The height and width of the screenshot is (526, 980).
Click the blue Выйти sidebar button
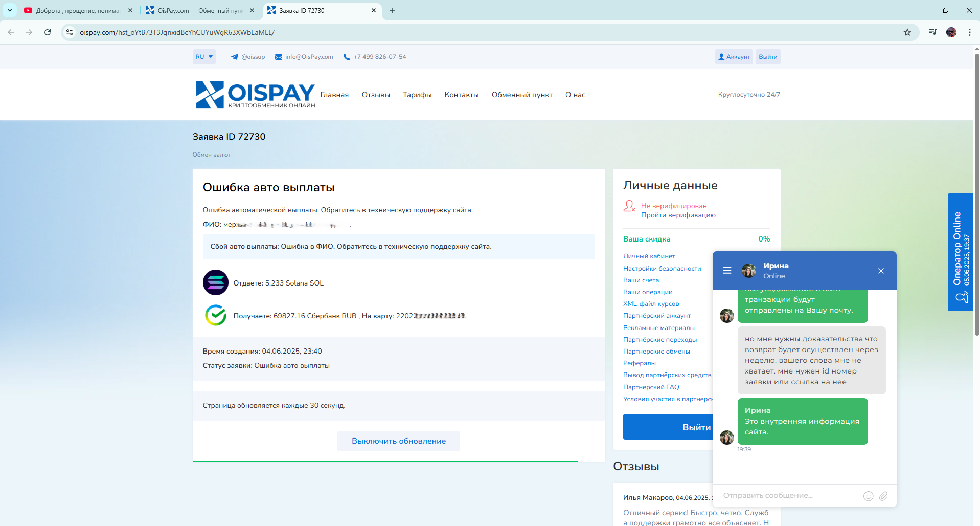point(668,427)
